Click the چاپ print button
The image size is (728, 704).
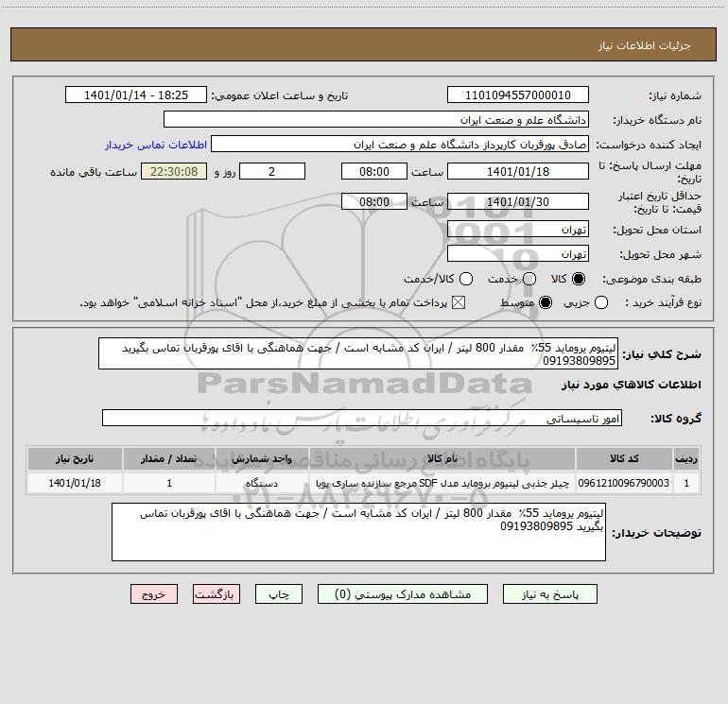click(279, 594)
